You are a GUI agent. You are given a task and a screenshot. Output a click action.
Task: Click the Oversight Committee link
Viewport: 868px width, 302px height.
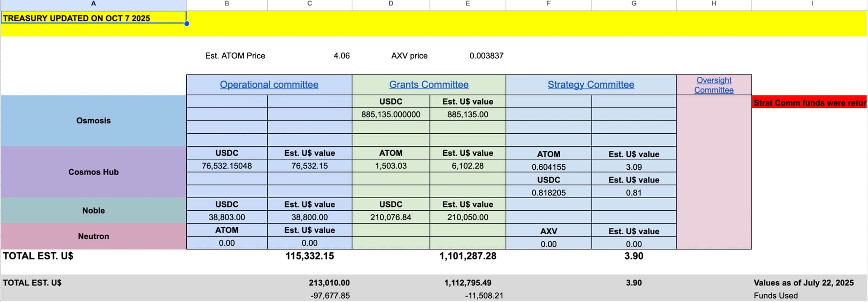tap(713, 85)
